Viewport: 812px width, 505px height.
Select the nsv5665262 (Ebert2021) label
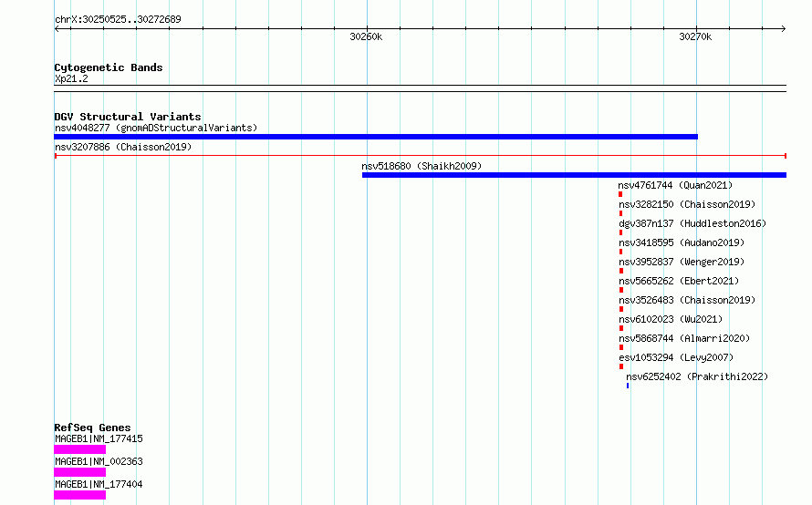679,281
